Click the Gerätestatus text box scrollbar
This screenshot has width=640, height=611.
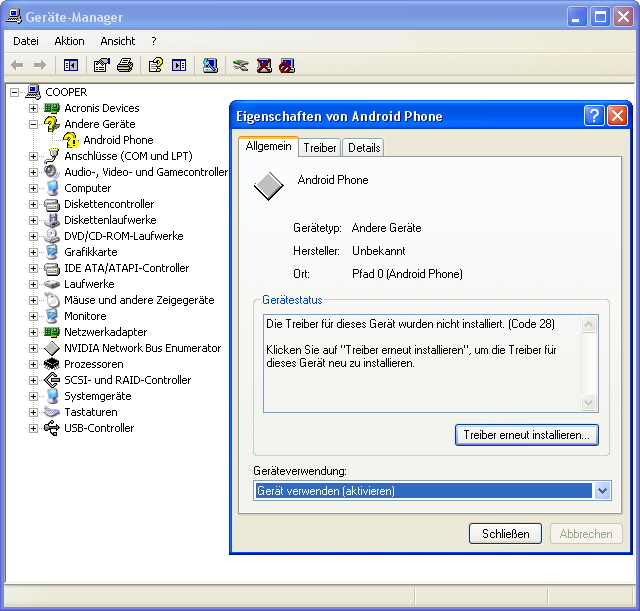coord(589,363)
